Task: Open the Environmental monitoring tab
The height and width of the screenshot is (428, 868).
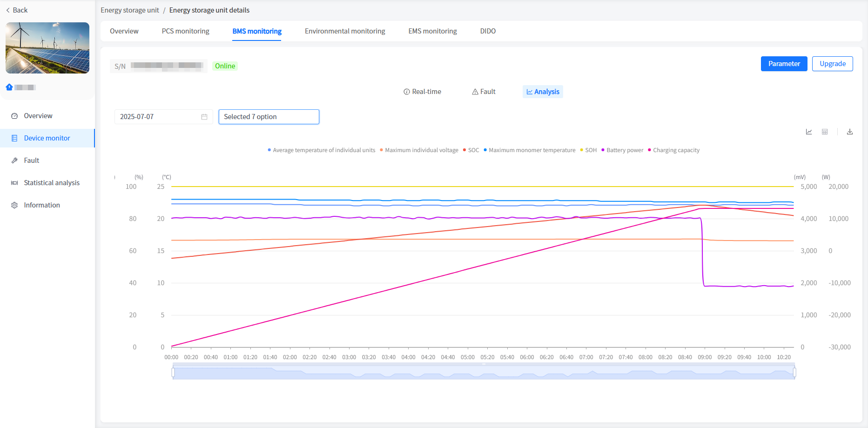Action: pyautogui.click(x=345, y=31)
